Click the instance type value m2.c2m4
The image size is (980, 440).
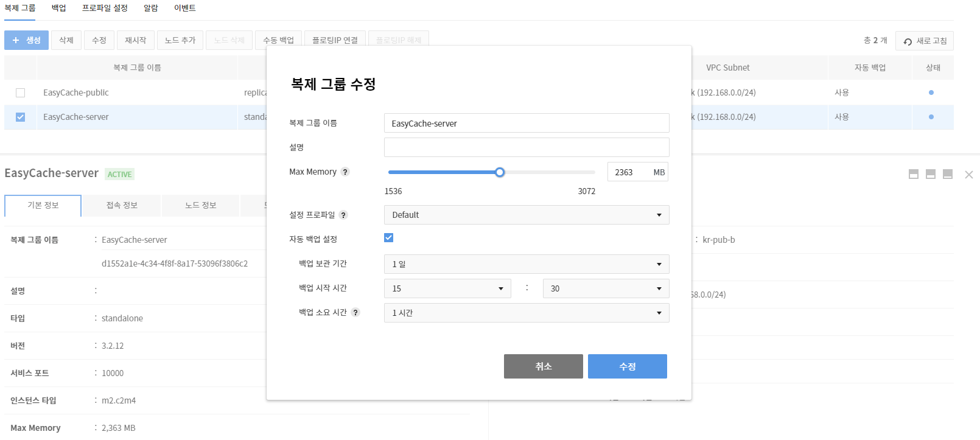pyautogui.click(x=119, y=400)
